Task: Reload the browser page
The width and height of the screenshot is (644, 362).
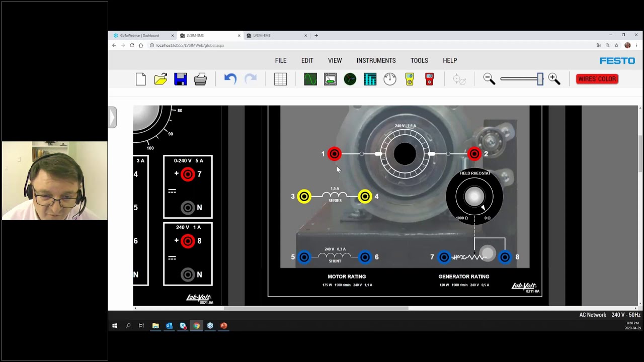Action: (x=132, y=45)
